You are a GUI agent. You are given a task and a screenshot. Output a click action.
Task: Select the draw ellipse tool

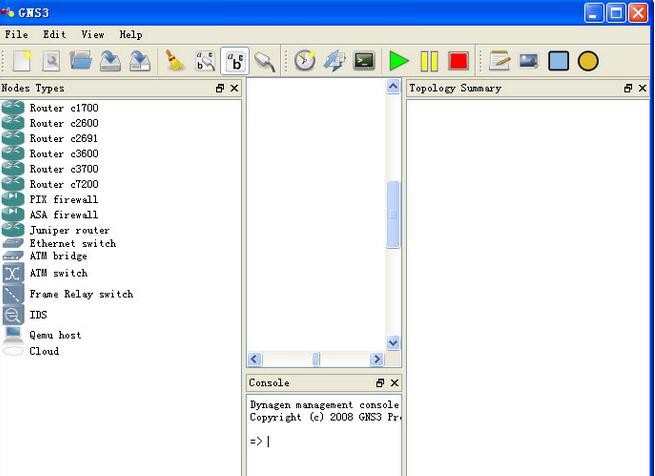click(588, 61)
